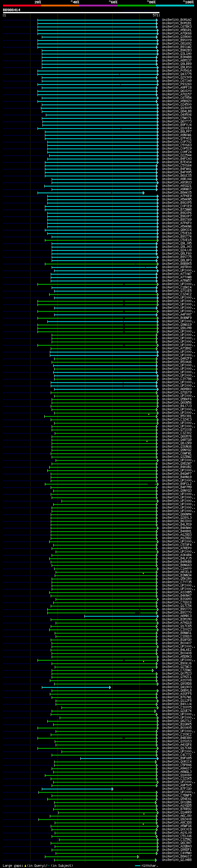
Task: Open UniRef100_B5X381 entry
Action: click(x=177, y=416)
